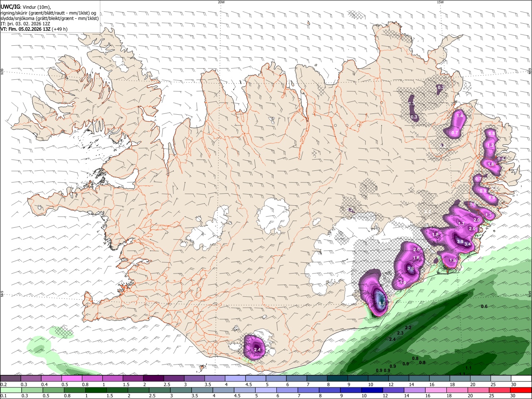This screenshot has height=399, width=532.
Task: Click the 3.8 snowfall value label
Action: tap(411, 269)
